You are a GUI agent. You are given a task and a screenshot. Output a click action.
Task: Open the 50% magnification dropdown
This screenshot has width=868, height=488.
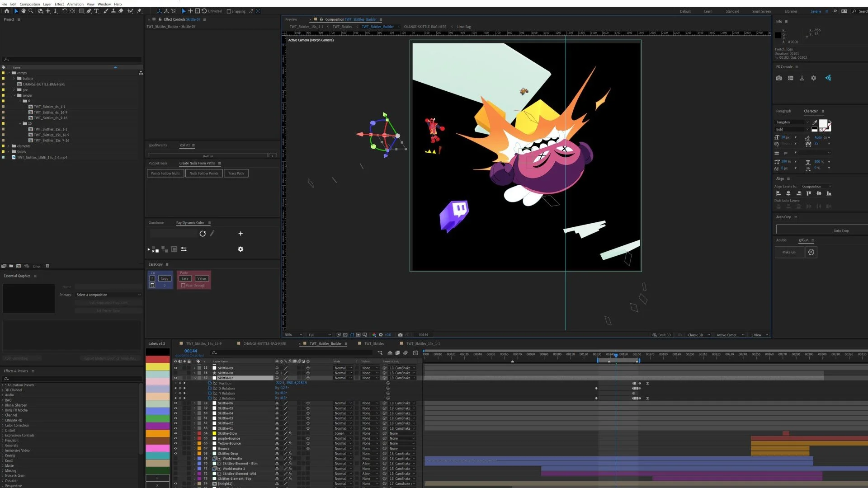click(293, 335)
